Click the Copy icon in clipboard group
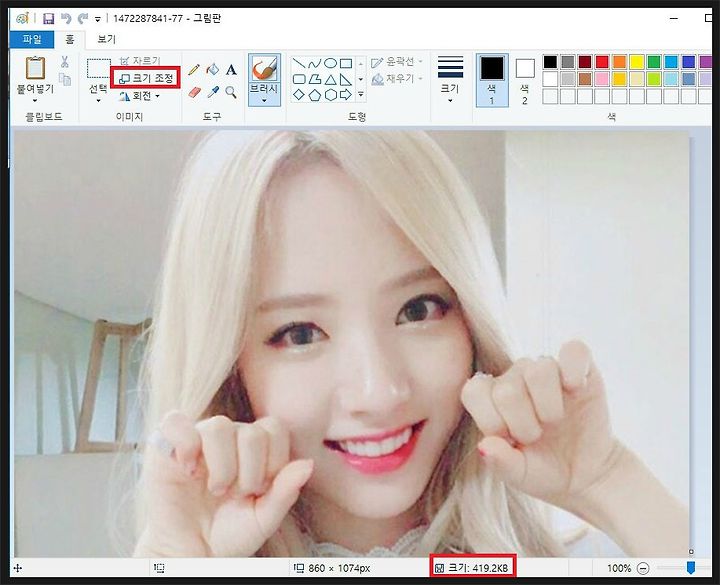The width and height of the screenshot is (720, 585). pos(65,79)
